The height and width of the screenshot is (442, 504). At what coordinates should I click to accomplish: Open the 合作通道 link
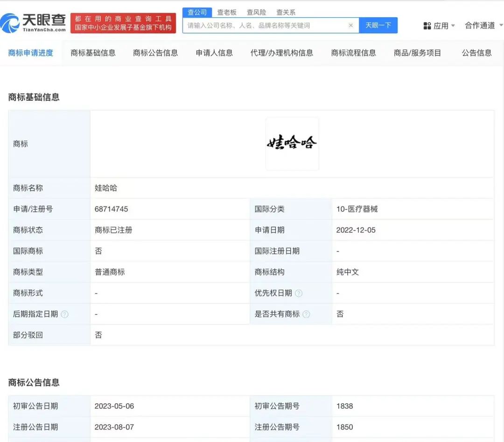click(480, 25)
